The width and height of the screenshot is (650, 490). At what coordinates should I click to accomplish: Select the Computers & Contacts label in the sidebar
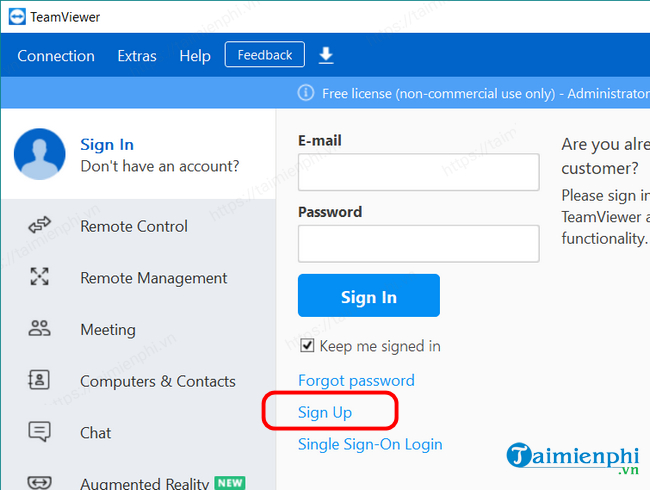(158, 381)
